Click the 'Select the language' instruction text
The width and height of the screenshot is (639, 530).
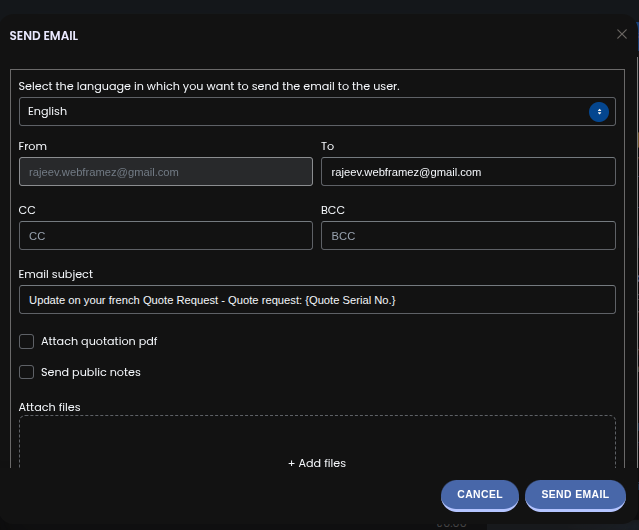click(x=209, y=86)
